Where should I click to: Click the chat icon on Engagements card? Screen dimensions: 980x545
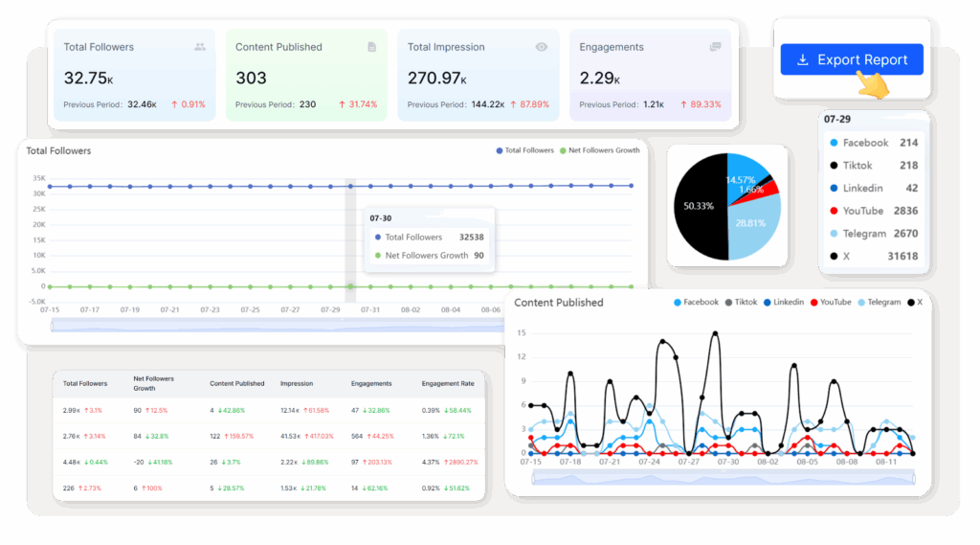click(715, 47)
